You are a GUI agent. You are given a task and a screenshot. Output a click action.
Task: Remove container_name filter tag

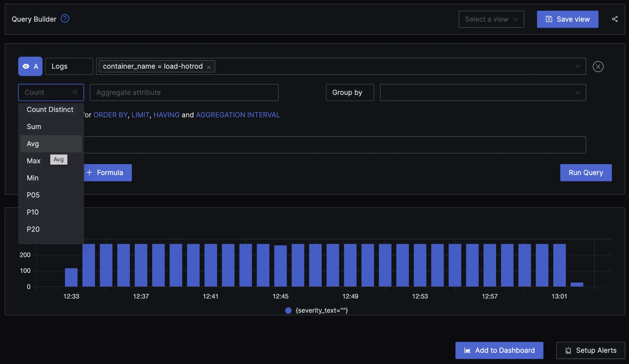click(209, 67)
